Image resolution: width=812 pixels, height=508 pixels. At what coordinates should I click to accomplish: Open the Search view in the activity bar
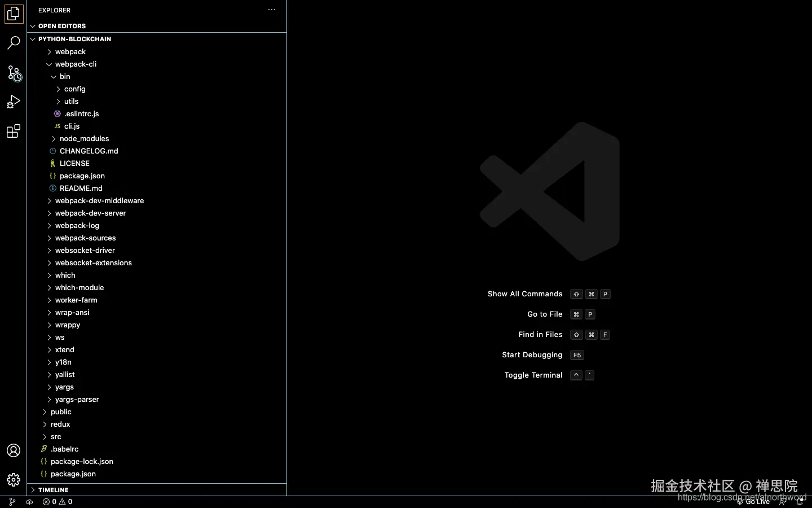(14, 43)
